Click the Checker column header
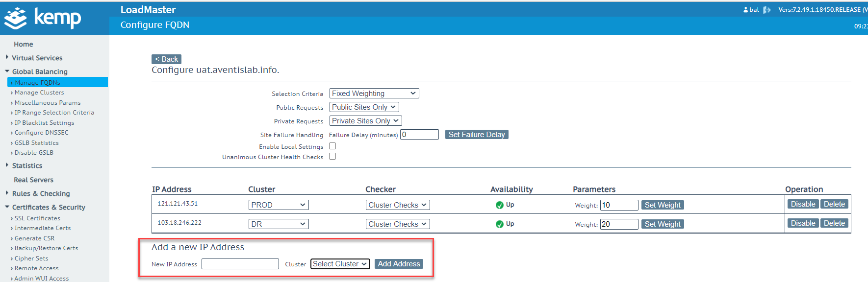Viewport: 868px width, 282px height. coord(381,189)
